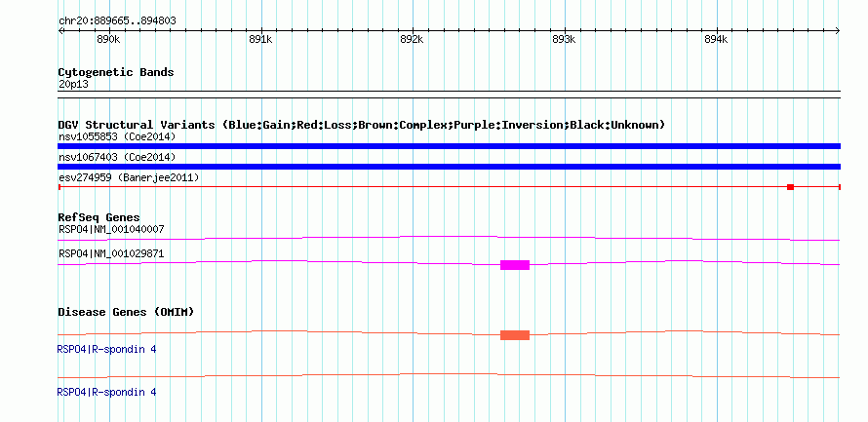The image size is (868, 422).
Task: Click the RSPO4|NM_001029871 transcript label
Action: (111, 253)
